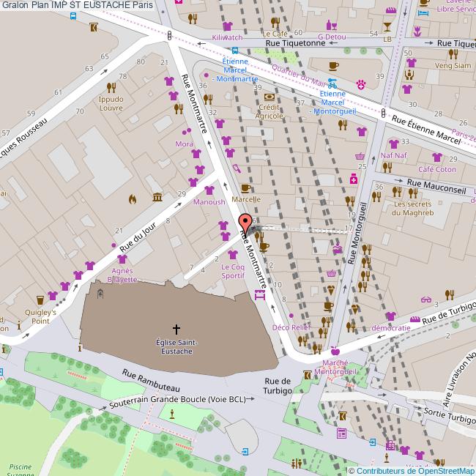Viewport: 476px width, 476px height.
Task: Click the museum icon near Rue du Jour
Action: coord(157,196)
